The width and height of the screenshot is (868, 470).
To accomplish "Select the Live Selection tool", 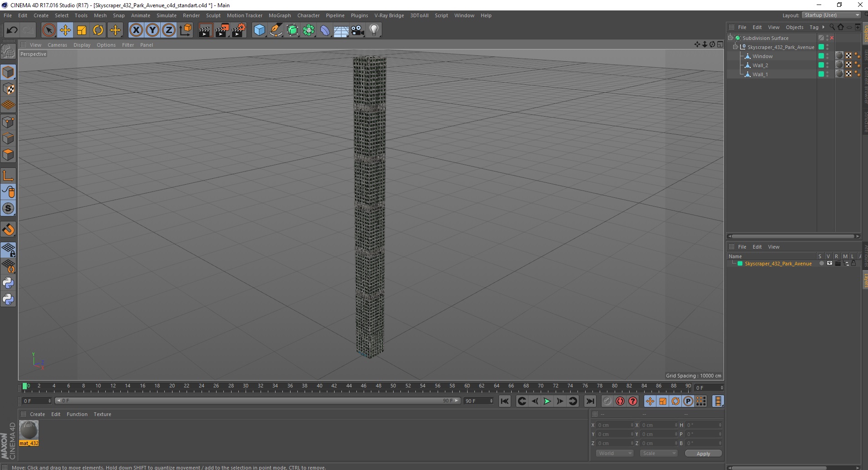I will pyautogui.click(x=49, y=30).
